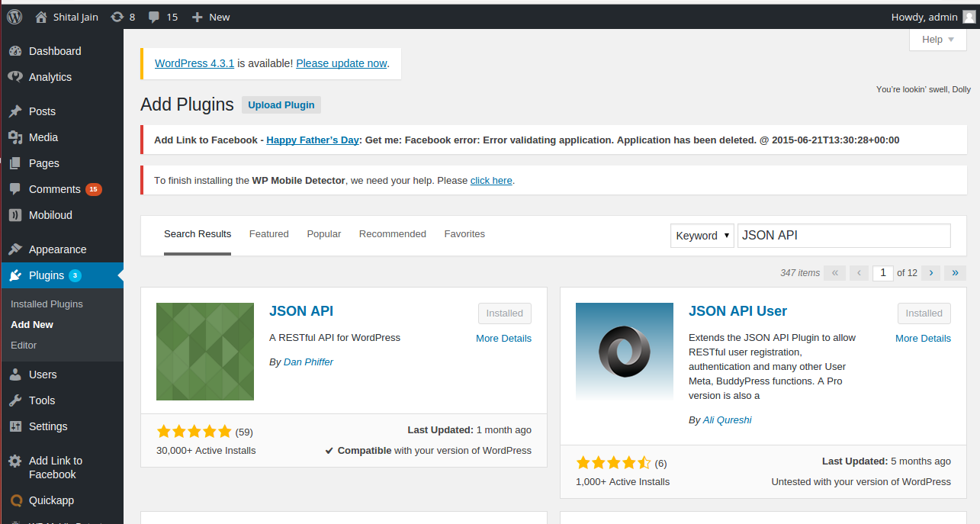
Task: Switch to the Popular tab
Action: tap(324, 234)
